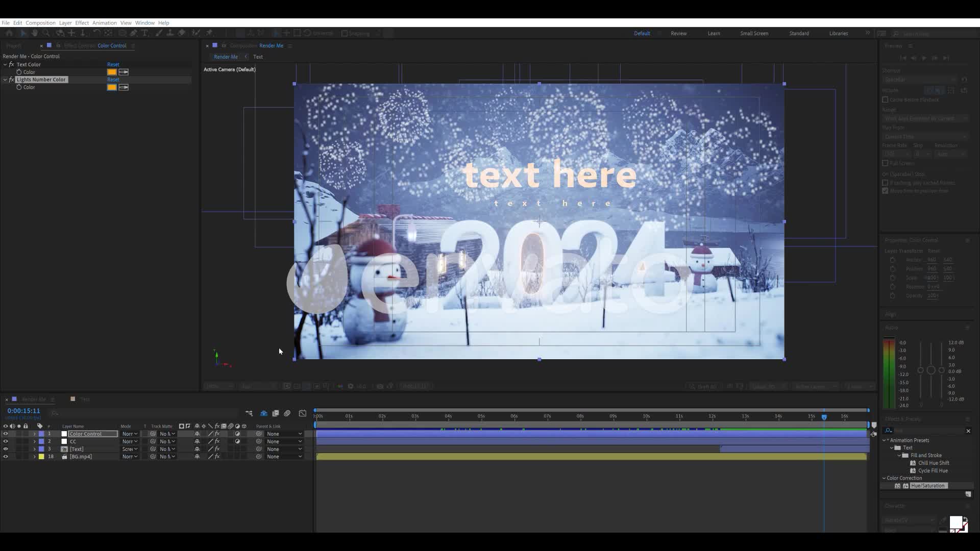Screen dimensions: 980x551
Task: Select the Puppet Pin tool
Action: [x=209, y=33]
